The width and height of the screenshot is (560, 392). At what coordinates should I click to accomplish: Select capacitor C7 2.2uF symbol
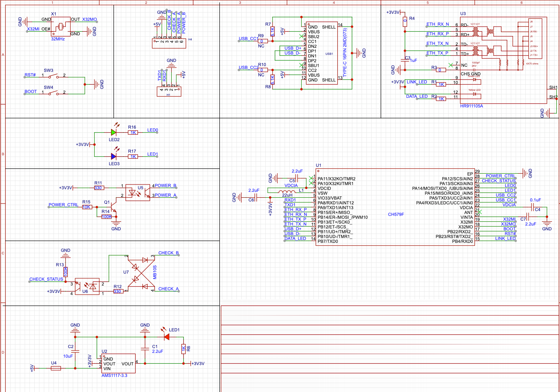tap(528, 217)
